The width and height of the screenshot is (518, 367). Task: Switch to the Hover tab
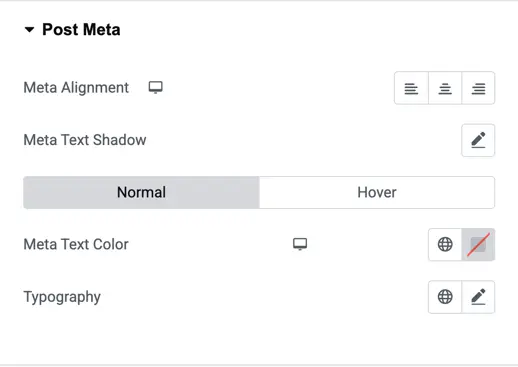(x=377, y=192)
